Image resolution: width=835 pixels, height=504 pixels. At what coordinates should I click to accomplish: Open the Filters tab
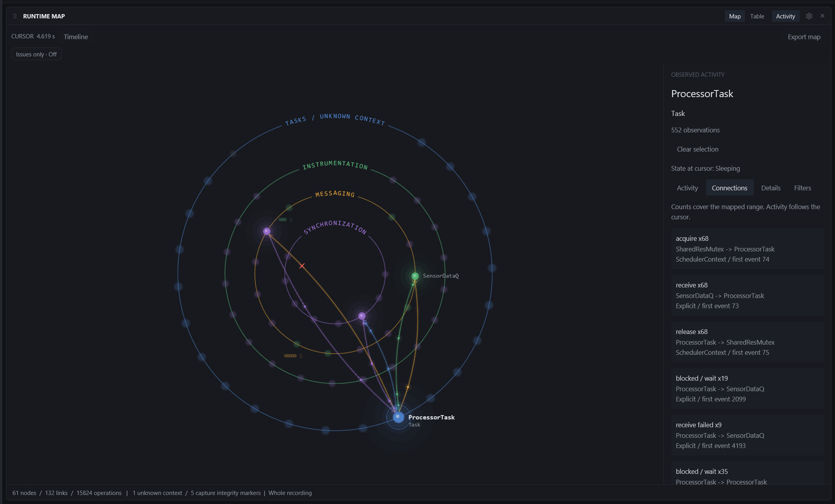tap(802, 188)
